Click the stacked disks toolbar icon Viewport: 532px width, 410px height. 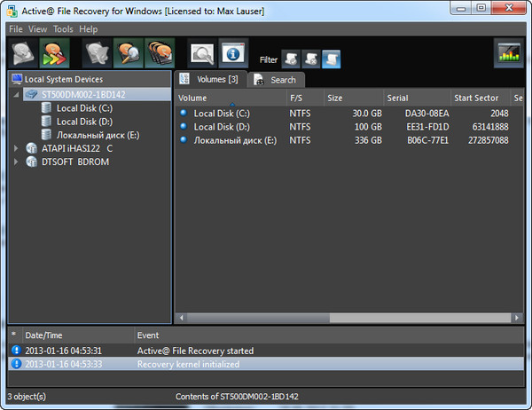[x=160, y=54]
